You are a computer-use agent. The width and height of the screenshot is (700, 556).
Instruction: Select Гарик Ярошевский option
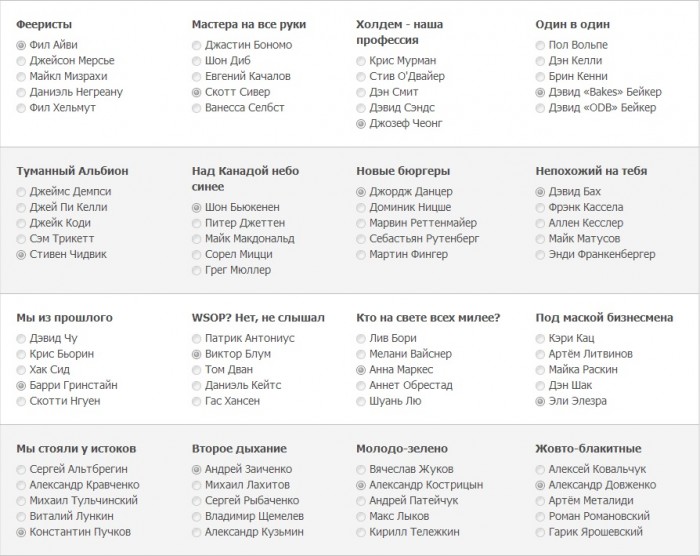tap(541, 531)
